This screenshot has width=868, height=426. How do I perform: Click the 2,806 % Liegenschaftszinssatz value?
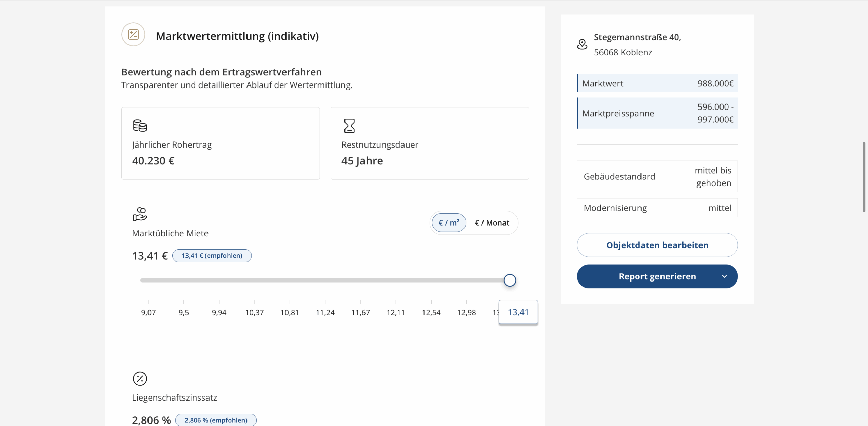click(151, 420)
